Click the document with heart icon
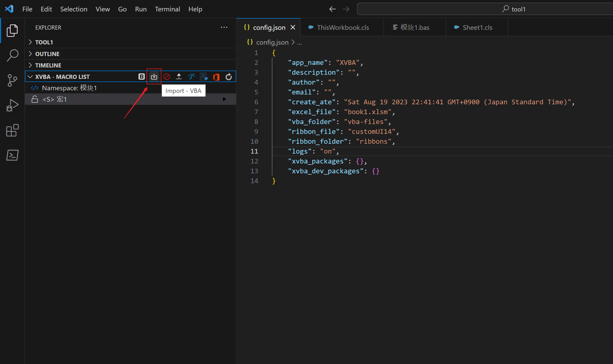Image resolution: width=613 pixels, height=364 pixels. (204, 77)
